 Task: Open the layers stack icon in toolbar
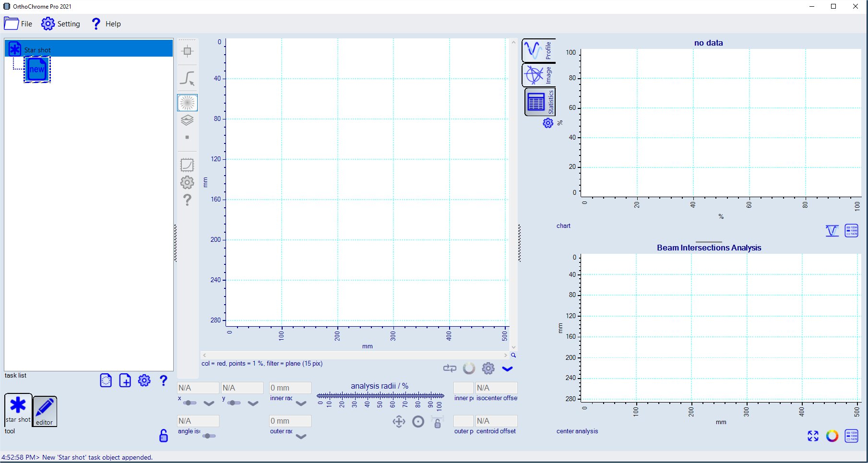187,120
